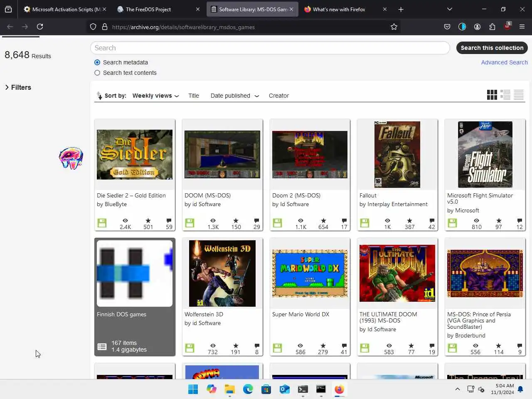Screen dimensions: 532x399
Task: Switch to compact list view
Action: point(519,95)
